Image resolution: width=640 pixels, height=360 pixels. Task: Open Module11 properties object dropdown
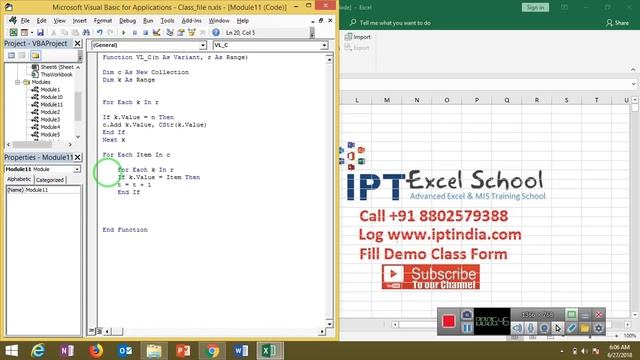coord(77,169)
